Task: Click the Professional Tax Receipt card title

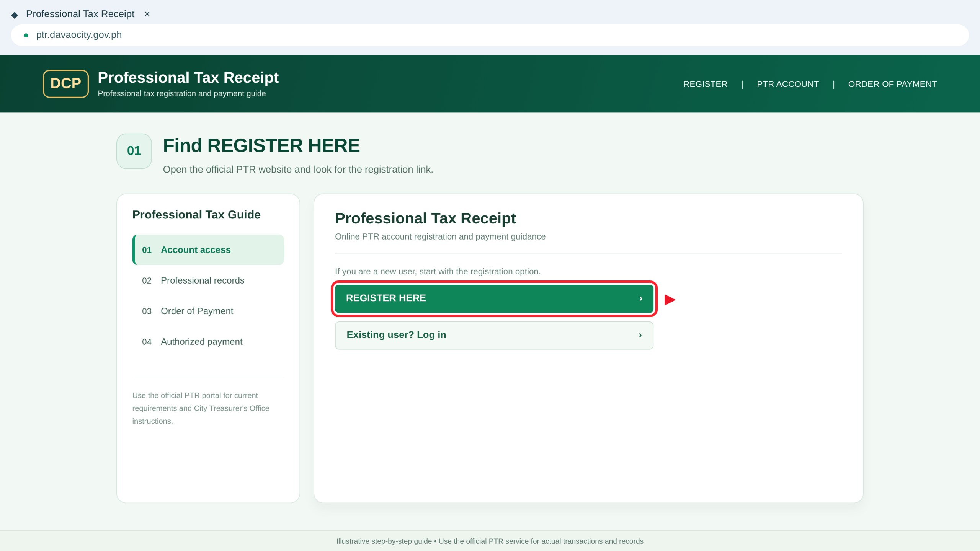Action: tap(425, 218)
